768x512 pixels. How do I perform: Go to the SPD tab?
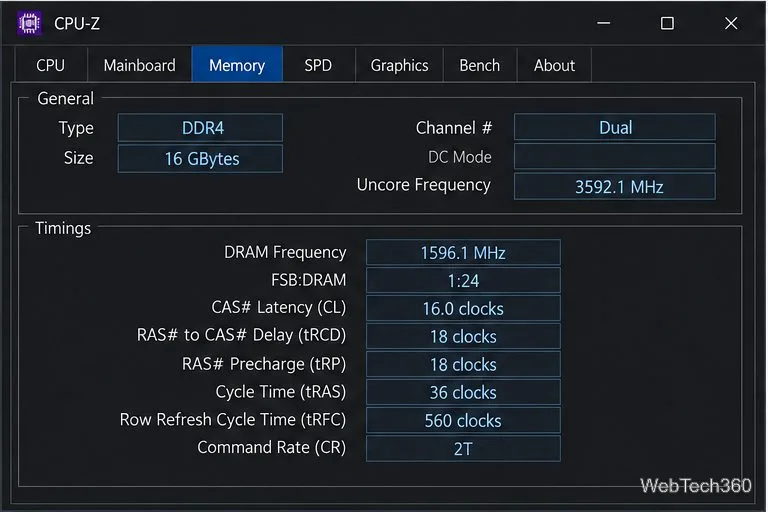[318, 65]
